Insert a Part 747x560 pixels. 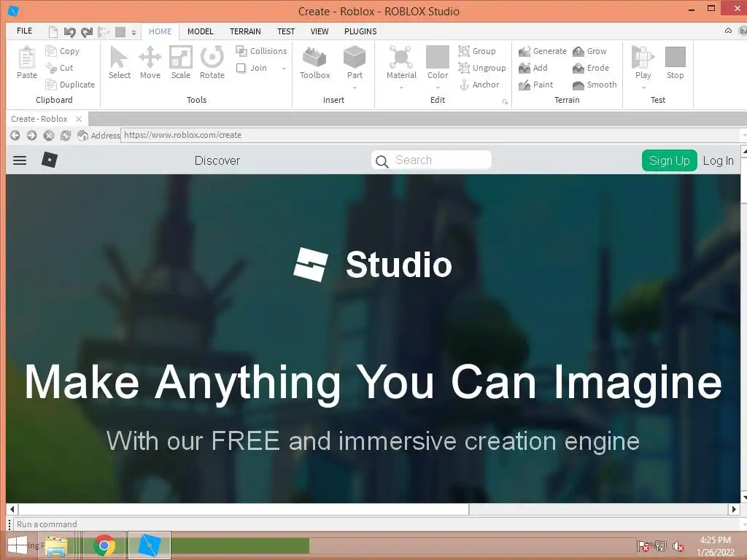tap(355, 63)
